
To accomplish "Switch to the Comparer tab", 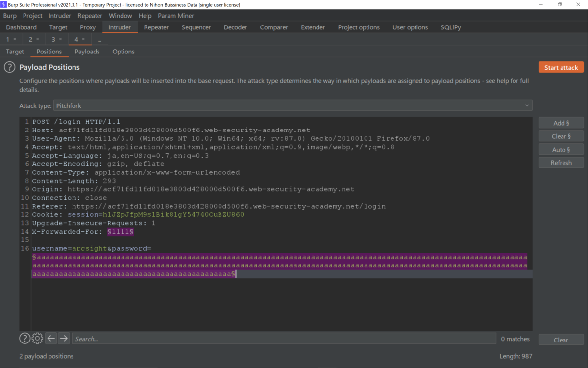I will [274, 27].
